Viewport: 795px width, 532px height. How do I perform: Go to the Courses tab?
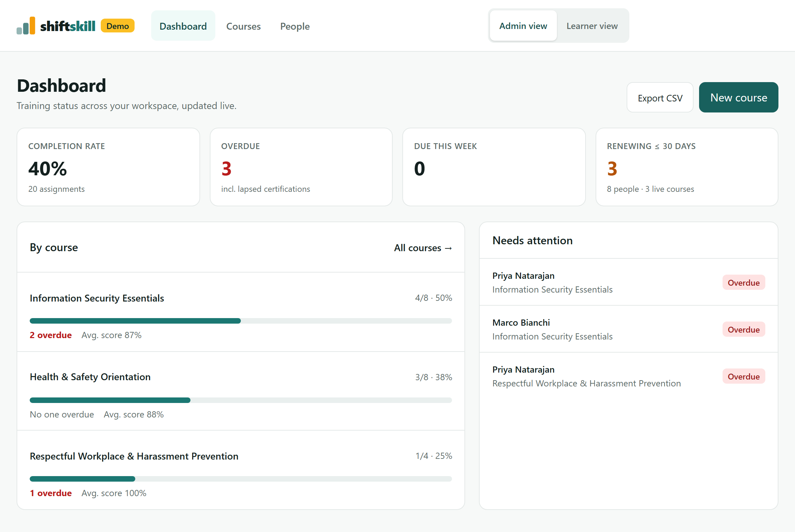(x=243, y=26)
